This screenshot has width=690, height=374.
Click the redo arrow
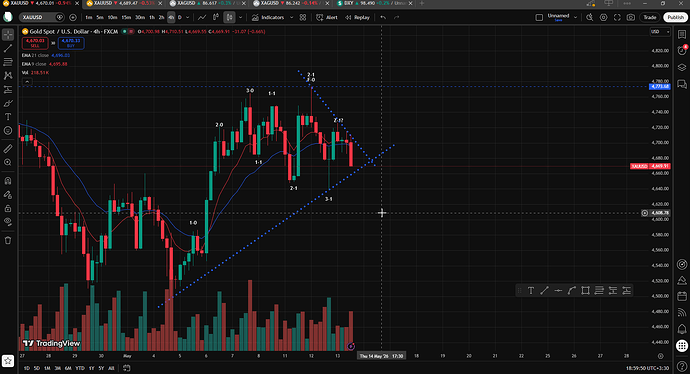click(396, 18)
